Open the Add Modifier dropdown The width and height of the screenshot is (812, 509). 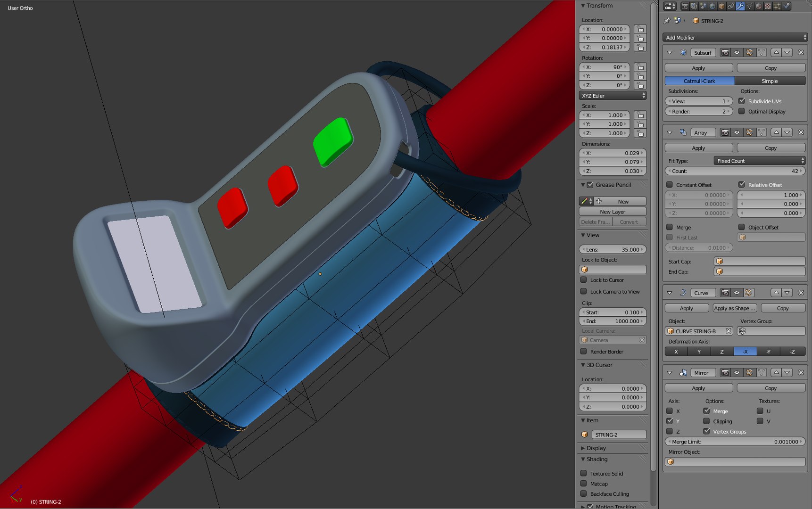pyautogui.click(x=735, y=37)
